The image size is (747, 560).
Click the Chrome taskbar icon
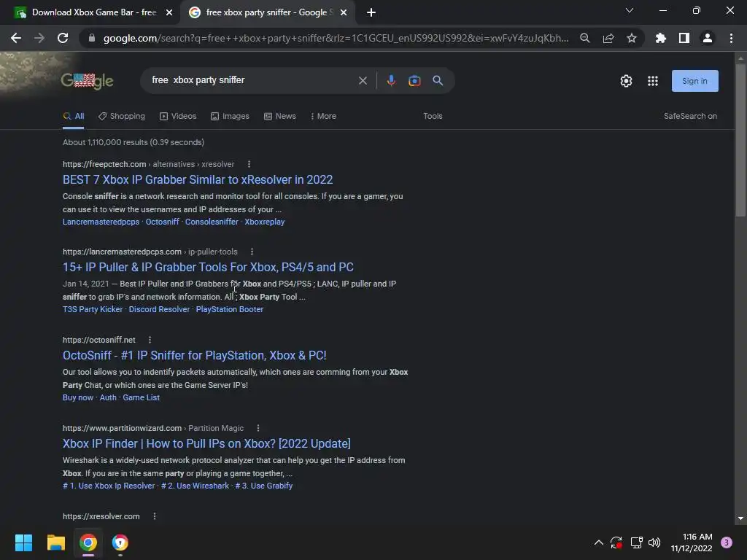[88, 542]
